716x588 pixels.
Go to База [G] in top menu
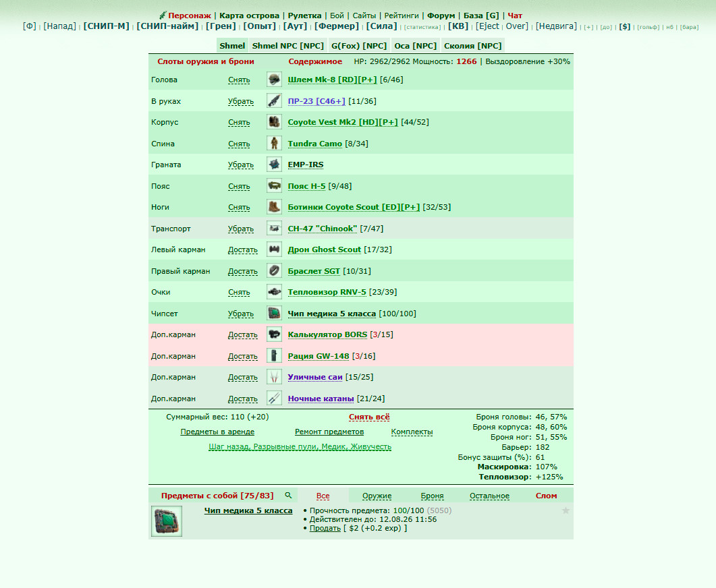tap(481, 16)
